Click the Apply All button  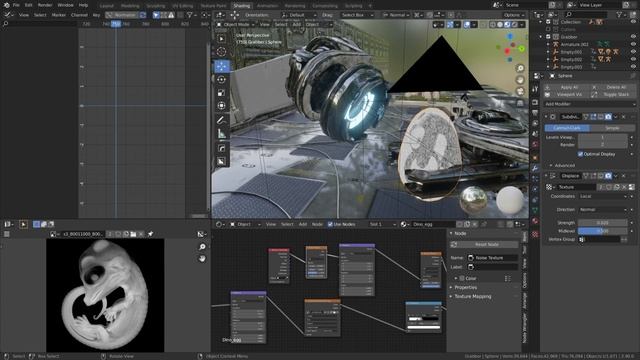click(x=566, y=87)
